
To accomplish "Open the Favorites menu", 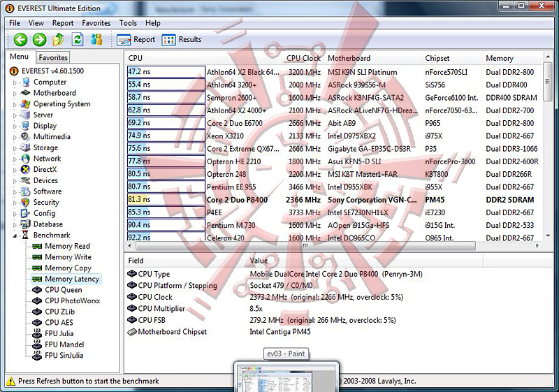I will pos(96,23).
